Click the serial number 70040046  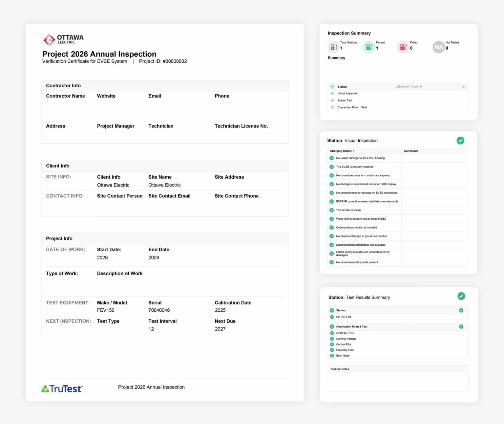pyautogui.click(x=159, y=310)
